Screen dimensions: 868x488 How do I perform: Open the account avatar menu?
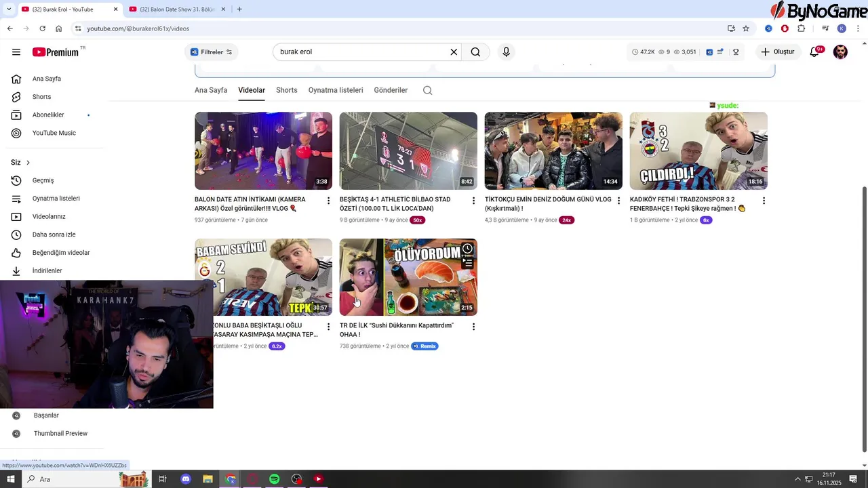click(x=840, y=52)
